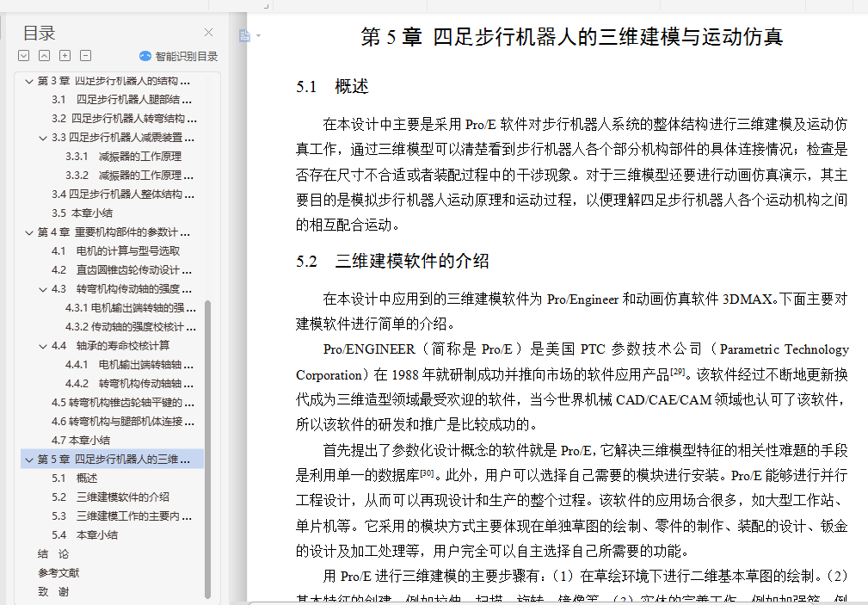Go to outline entry 5.2 三维建模软件的介绍
The image size is (868, 605).
(110, 497)
